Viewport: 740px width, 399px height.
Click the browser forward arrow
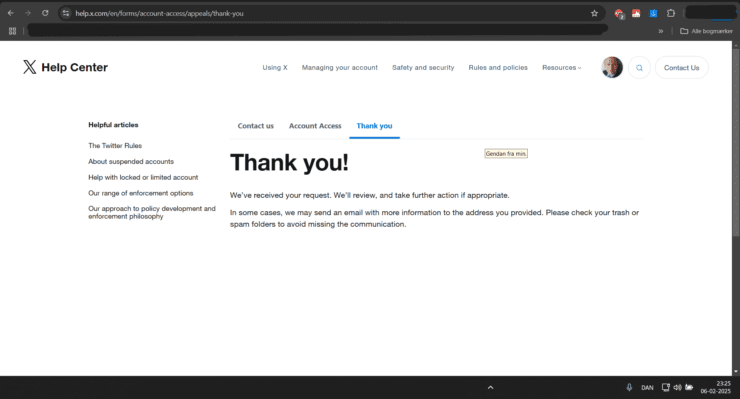point(28,13)
